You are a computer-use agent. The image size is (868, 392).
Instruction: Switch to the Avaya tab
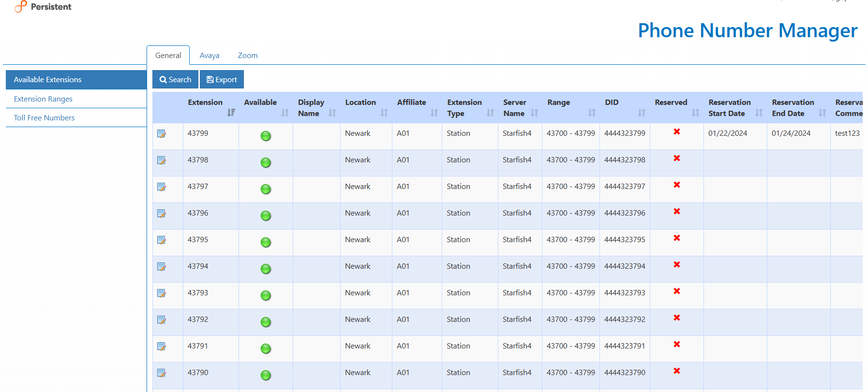pyautogui.click(x=210, y=55)
